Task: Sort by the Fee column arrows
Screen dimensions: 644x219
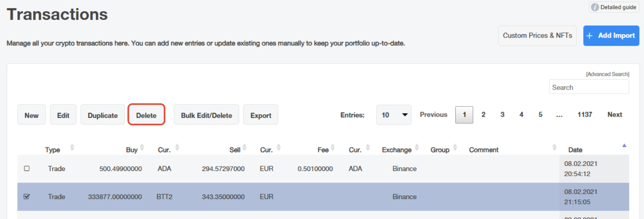Action: coord(333,147)
